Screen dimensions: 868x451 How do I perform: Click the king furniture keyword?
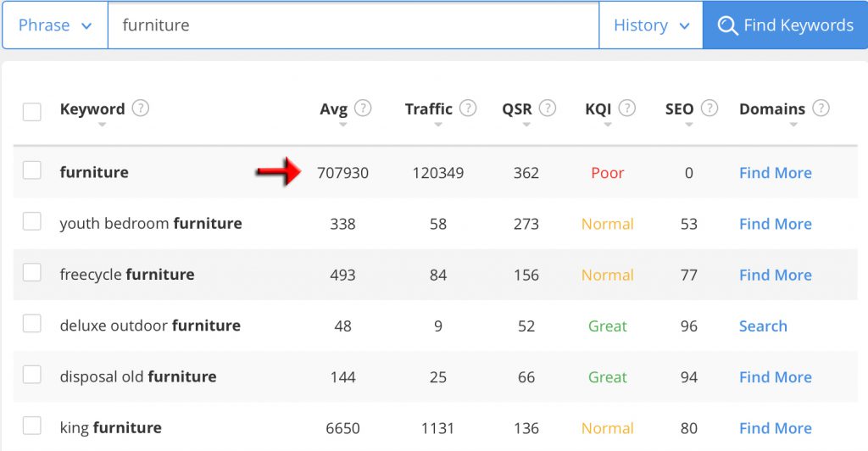click(111, 427)
